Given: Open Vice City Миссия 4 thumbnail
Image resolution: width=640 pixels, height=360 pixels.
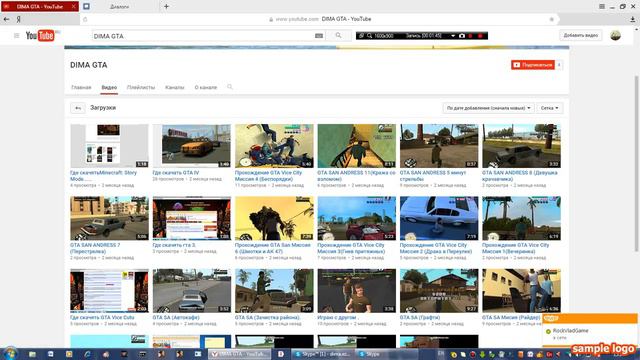Looking at the screenshot, I should click(274, 146).
